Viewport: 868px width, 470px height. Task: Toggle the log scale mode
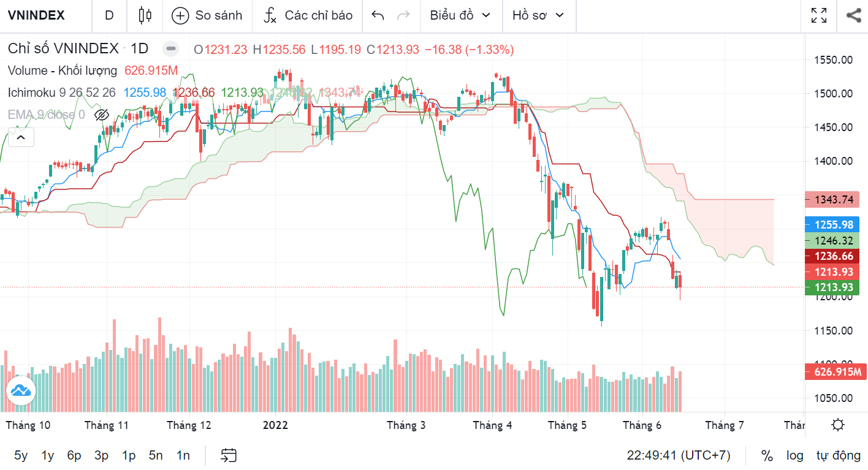(x=795, y=455)
